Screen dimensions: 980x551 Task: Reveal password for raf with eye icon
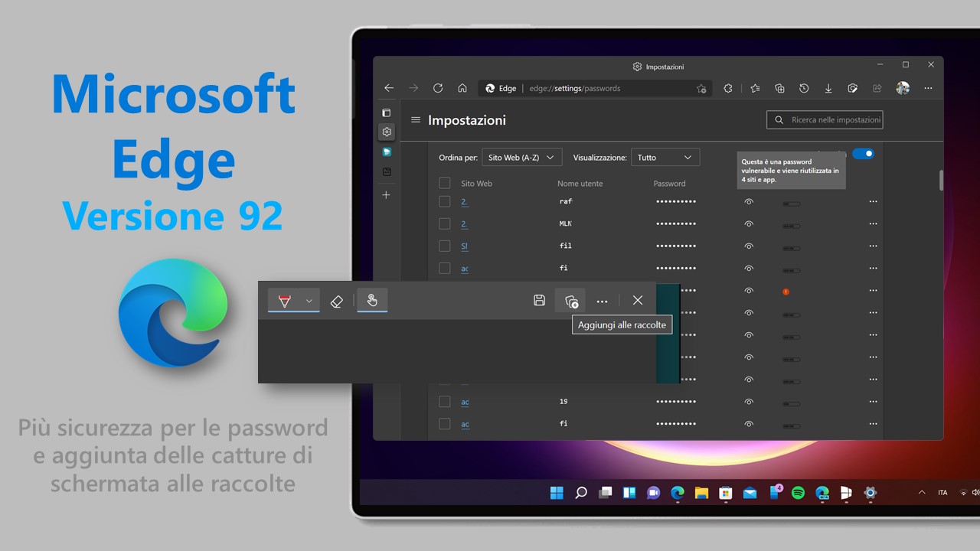[x=749, y=202]
